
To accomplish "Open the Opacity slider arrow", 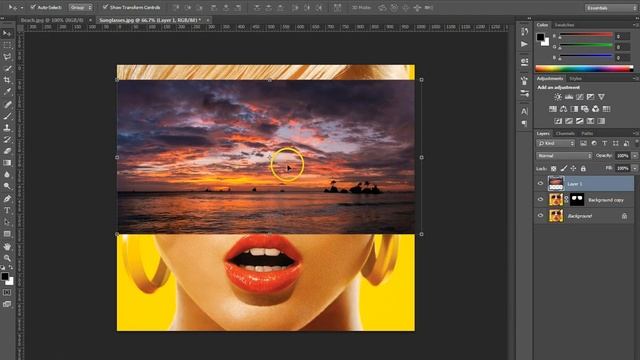I will click(635, 156).
